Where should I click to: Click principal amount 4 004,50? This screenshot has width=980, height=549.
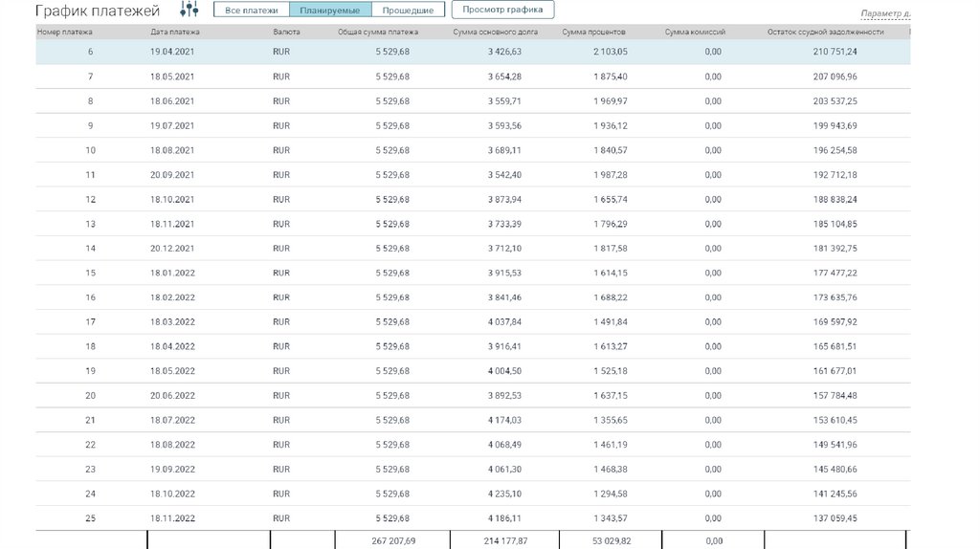click(x=504, y=371)
